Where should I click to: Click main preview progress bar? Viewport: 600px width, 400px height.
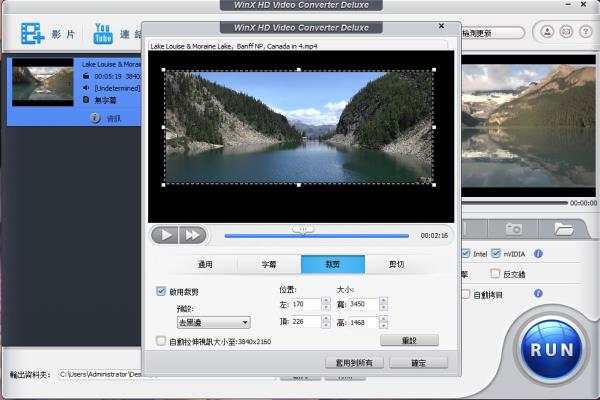click(x=514, y=202)
